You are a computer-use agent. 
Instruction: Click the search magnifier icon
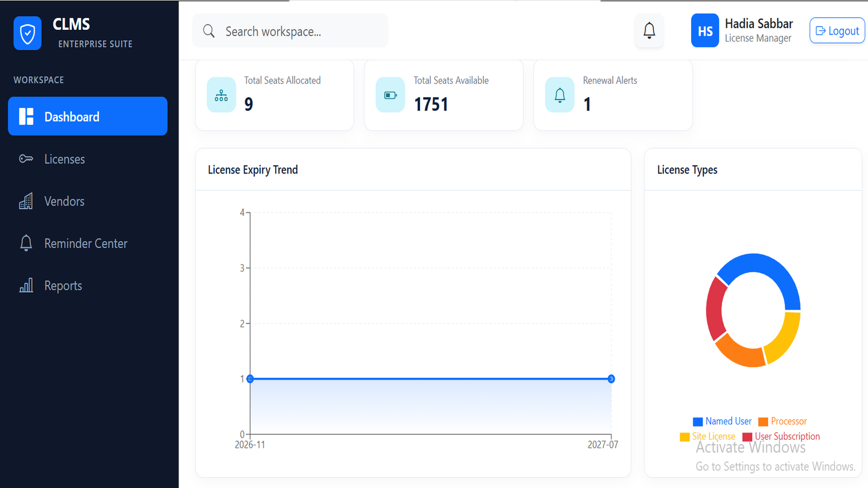(x=209, y=31)
